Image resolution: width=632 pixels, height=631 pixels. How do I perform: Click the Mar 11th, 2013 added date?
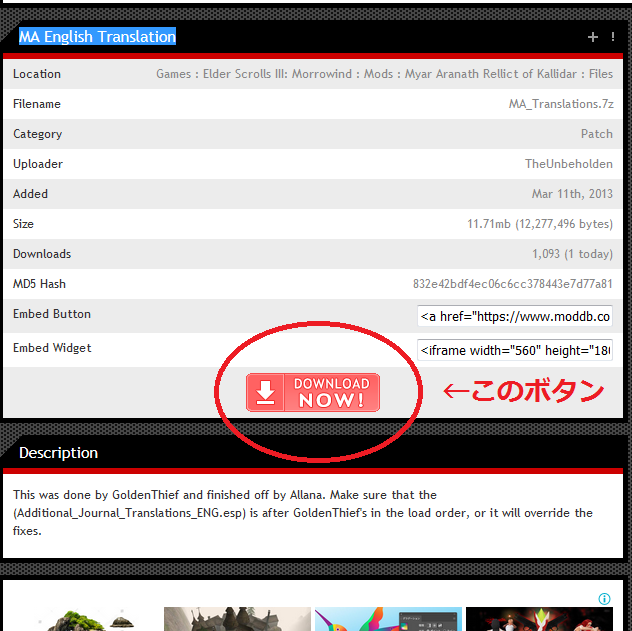tap(572, 194)
